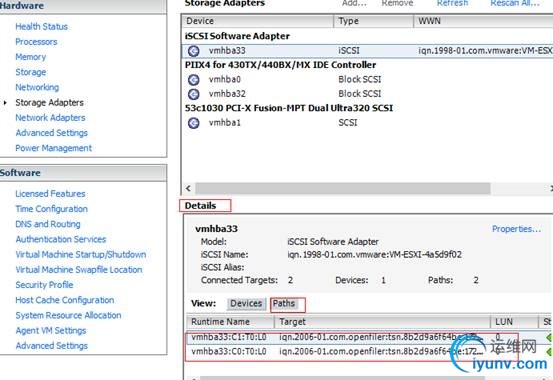Screen dimensions: 553x380
Task: Sort paths by LUN column
Action: point(515,322)
